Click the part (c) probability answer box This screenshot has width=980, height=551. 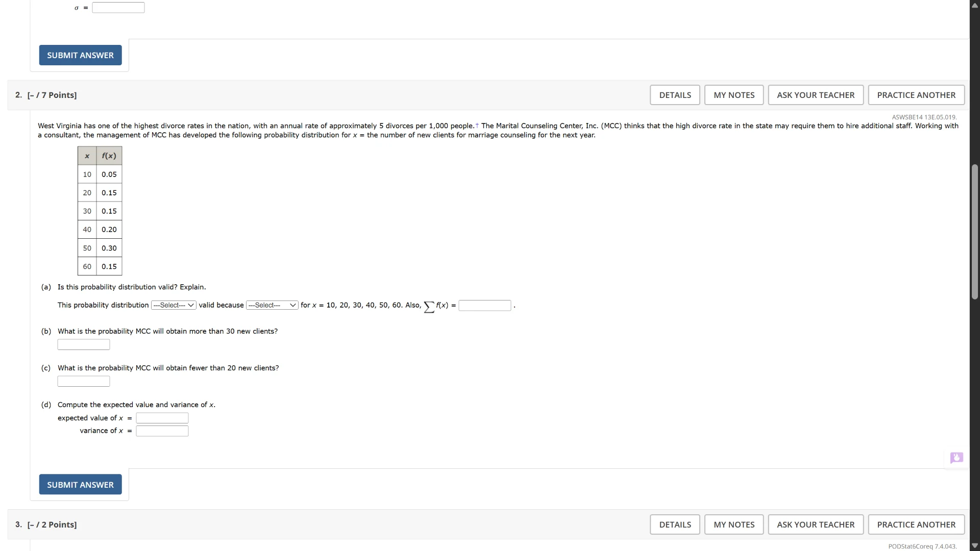pos(84,381)
